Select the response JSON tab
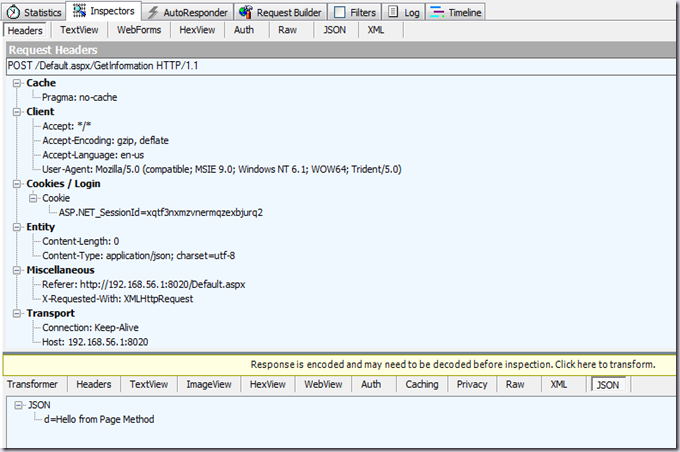 pyautogui.click(x=608, y=385)
